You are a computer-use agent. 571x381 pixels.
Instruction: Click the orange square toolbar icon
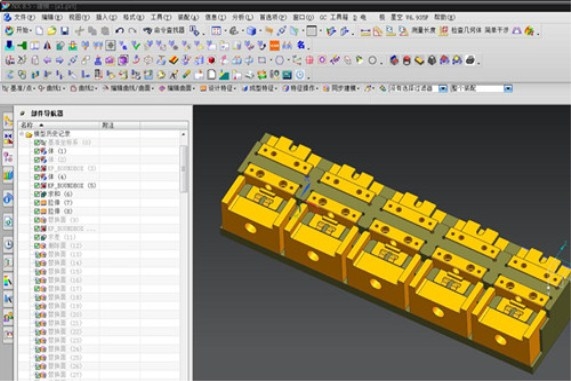point(275,46)
